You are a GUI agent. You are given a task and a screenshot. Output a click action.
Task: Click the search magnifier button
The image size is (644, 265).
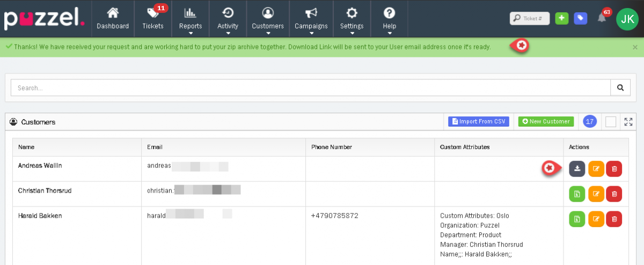(x=620, y=87)
